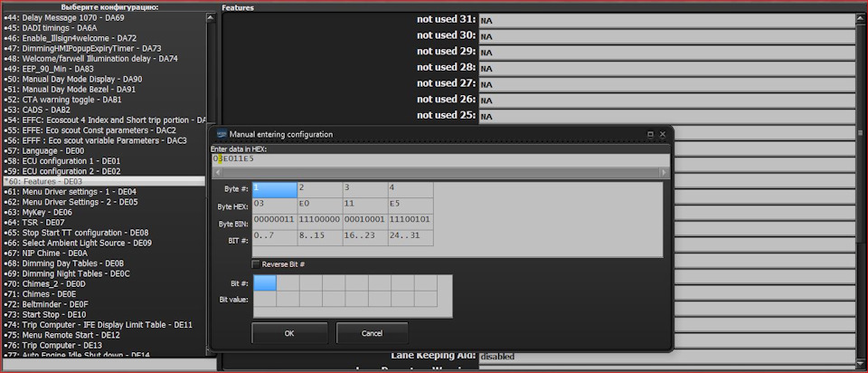Image resolution: width=868 pixels, height=373 pixels.
Task: Click up arrow of configuration list scrollbar
Action: (x=211, y=17)
